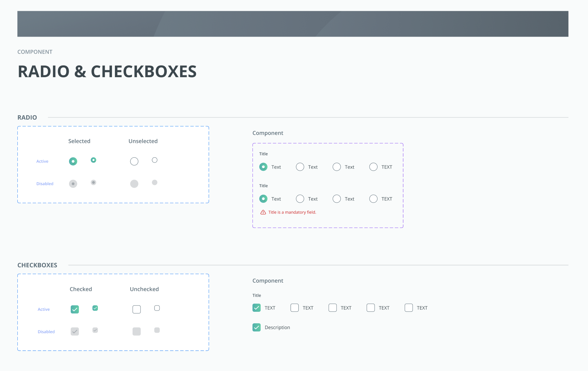588x371 pixels.
Task: Check the last TEXT checkbox in the row
Action: tap(409, 308)
